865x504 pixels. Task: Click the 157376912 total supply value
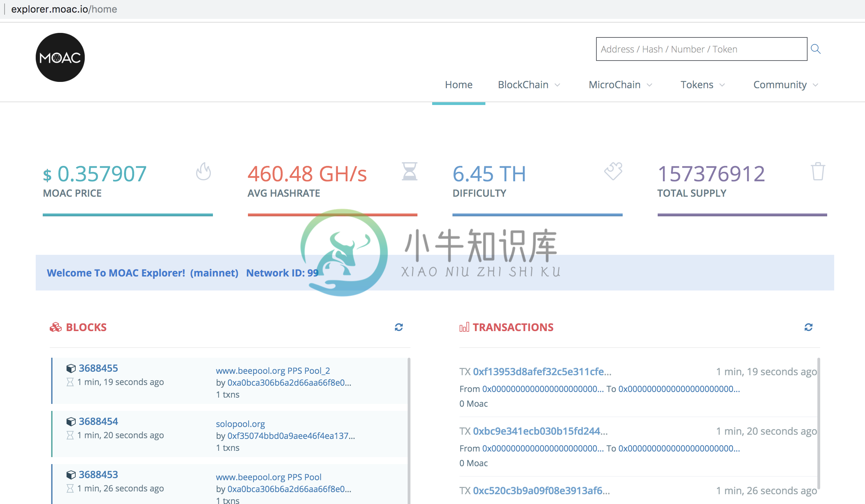point(711,174)
